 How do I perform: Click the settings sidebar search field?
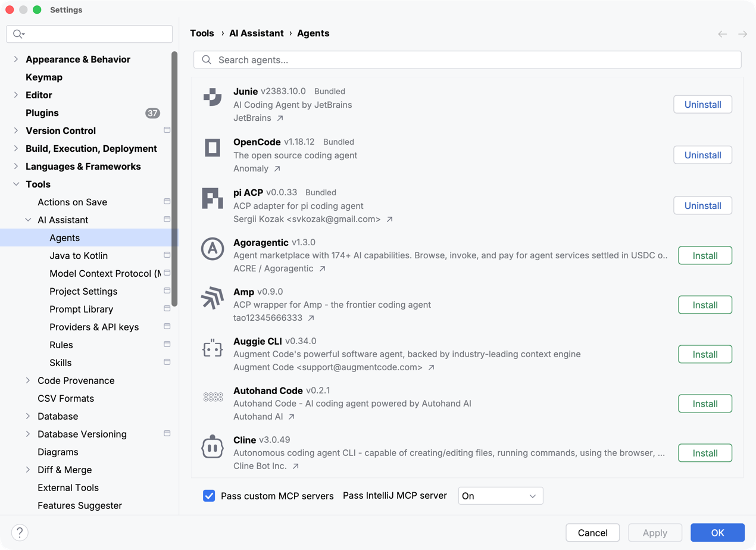click(x=89, y=34)
